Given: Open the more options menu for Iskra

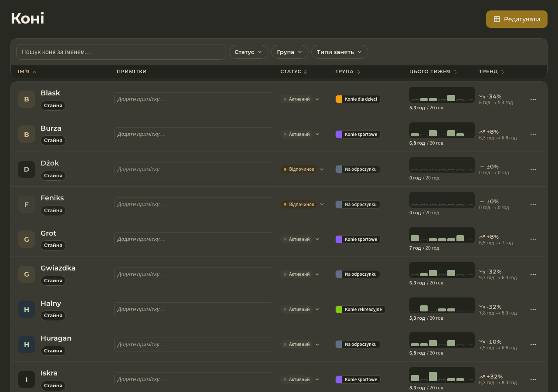Looking at the screenshot, I should 533,379.
